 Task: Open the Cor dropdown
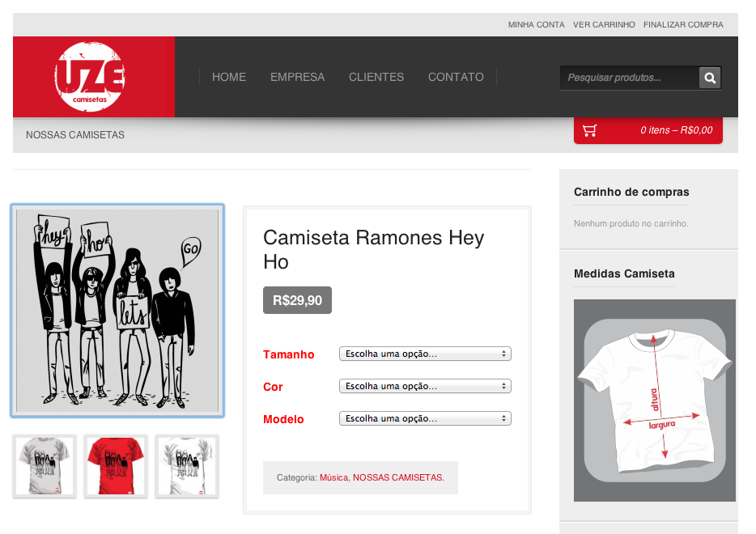425,386
